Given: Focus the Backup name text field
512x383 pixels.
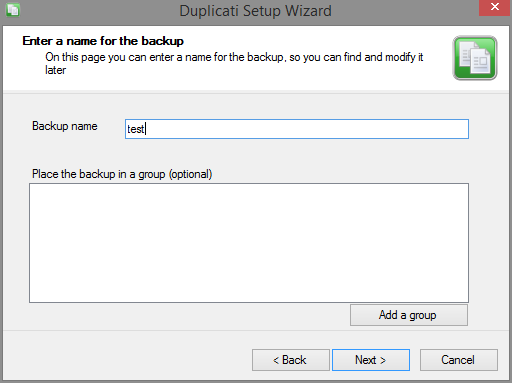Looking at the screenshot, I should pyautogui.click(x=297, y=129).
